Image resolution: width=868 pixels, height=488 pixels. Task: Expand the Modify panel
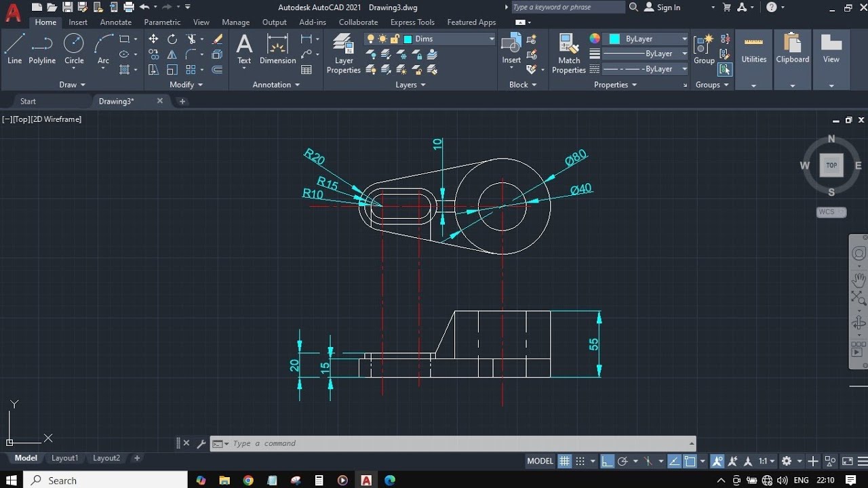(186, 85)
